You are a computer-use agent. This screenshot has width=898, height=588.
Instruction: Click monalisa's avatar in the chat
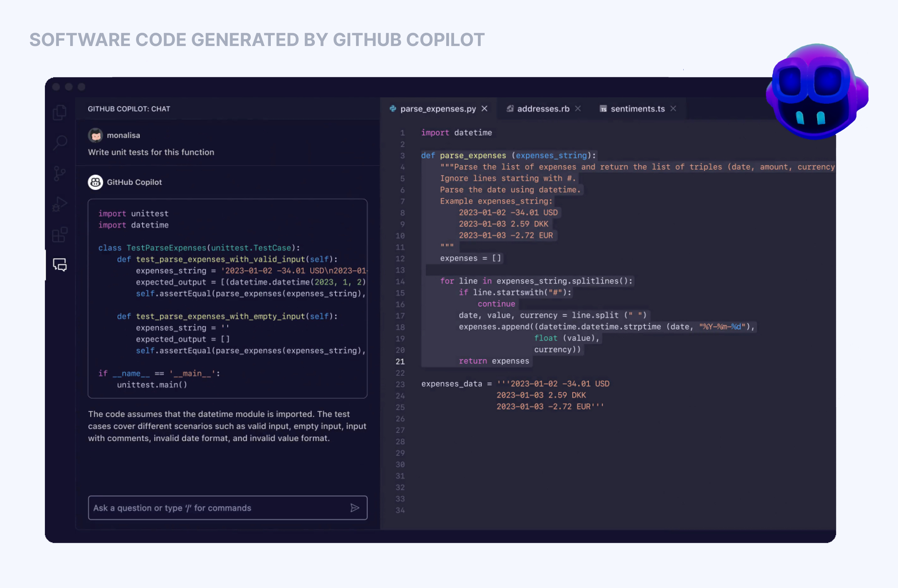click(95, 135)
